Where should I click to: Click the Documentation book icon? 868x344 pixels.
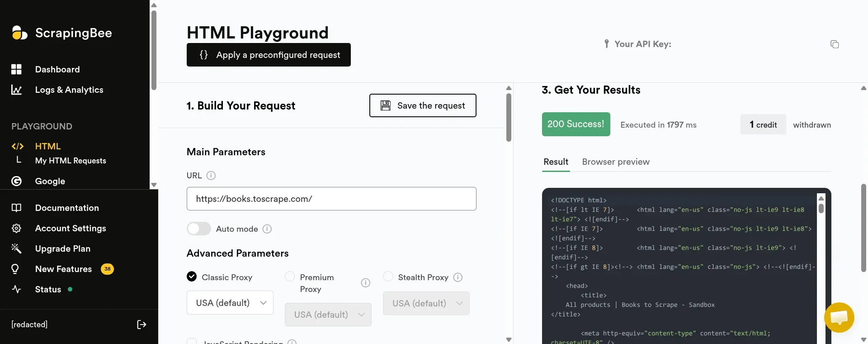tap(16, 208)
